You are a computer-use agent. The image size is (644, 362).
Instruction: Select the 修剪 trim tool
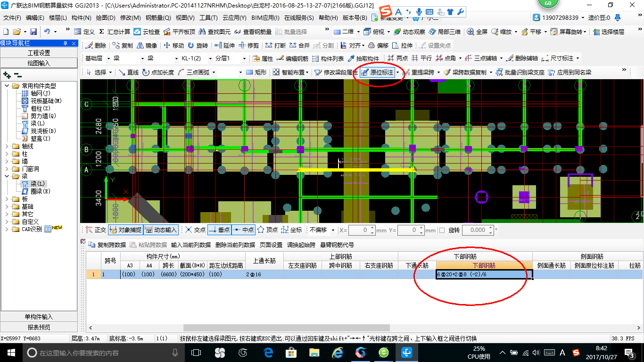click(248, 45)
